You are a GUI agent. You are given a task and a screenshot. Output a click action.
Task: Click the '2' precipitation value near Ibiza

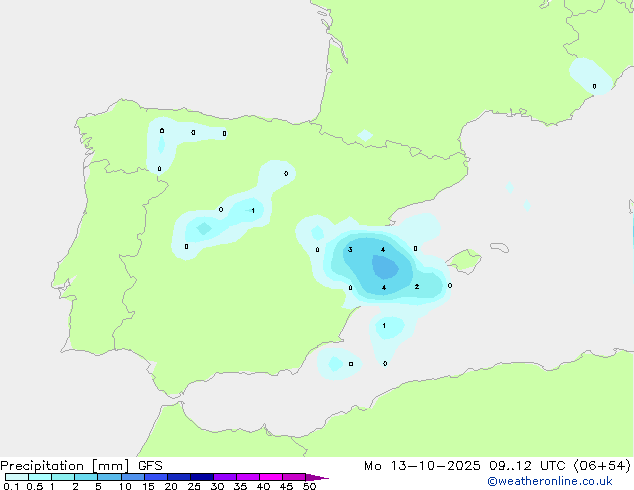[x=417, y=287]
